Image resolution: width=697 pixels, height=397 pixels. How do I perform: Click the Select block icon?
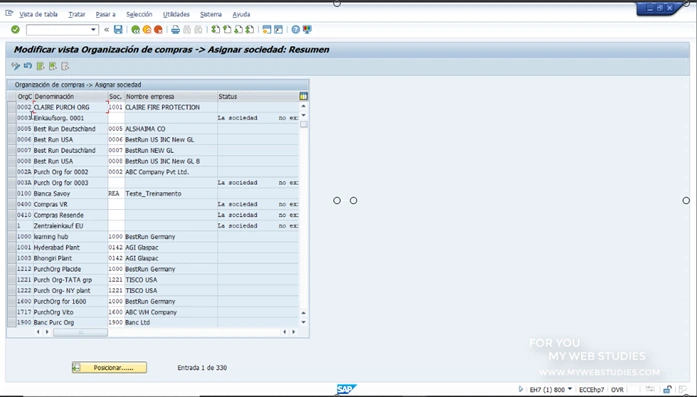tap(53, 66)
